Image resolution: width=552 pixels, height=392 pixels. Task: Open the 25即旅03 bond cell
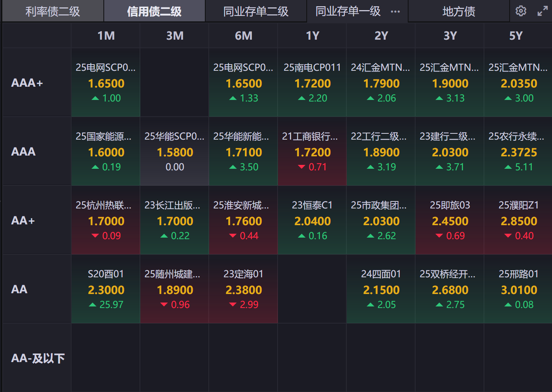point(450,220)
